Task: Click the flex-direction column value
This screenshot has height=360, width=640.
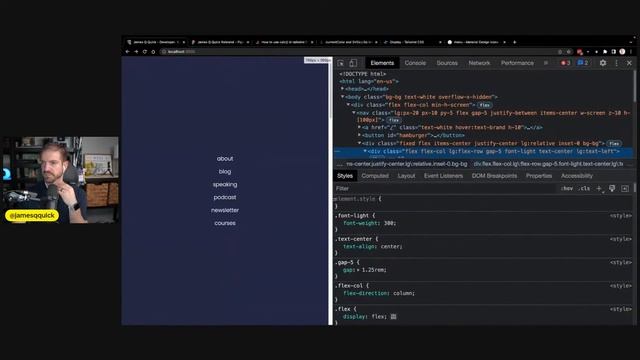Action: 403,293
